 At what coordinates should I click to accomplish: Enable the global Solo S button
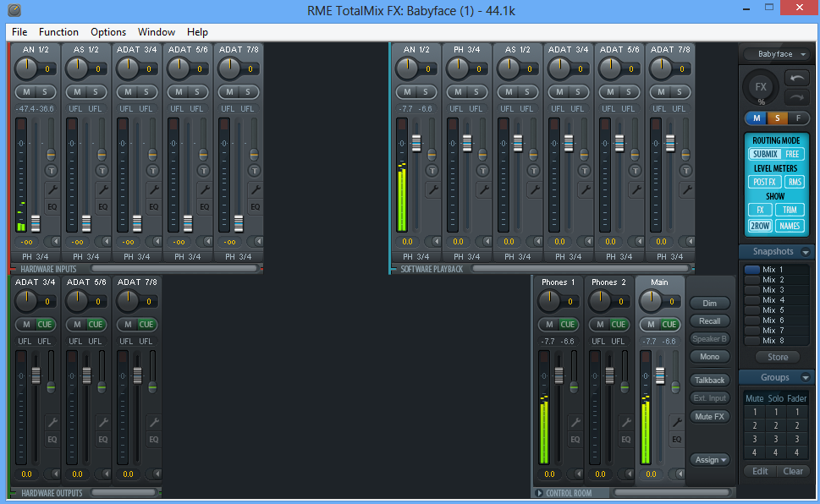[776, 118]
